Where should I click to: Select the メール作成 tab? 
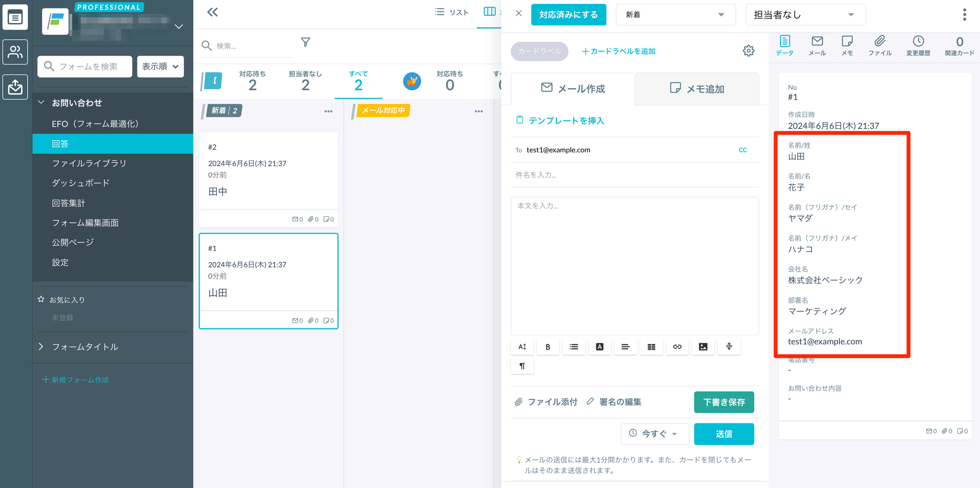[x=573, y=89]
